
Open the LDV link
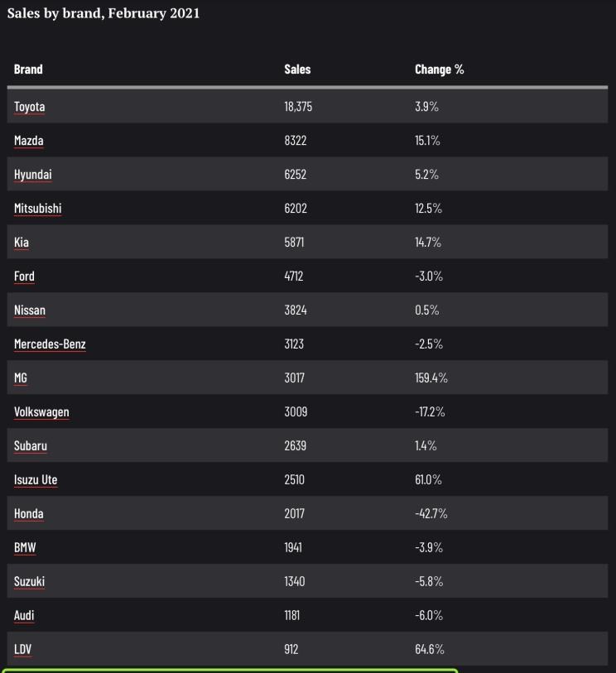pyautogui.click(x=22, y=649)
